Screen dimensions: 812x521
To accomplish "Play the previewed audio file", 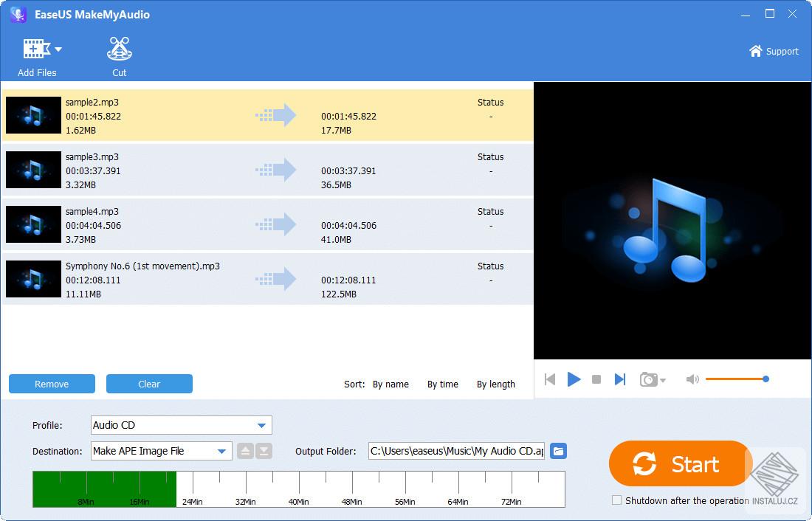I will [574, 379].
